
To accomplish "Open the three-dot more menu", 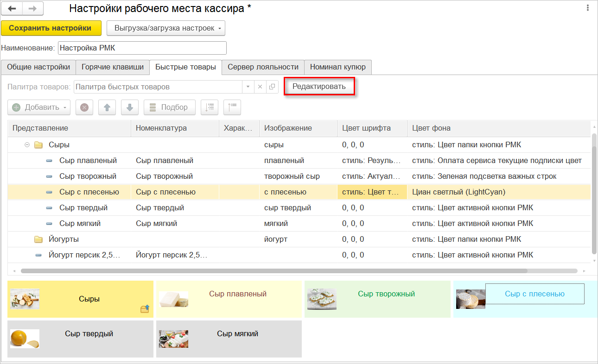I will (588, 8).
